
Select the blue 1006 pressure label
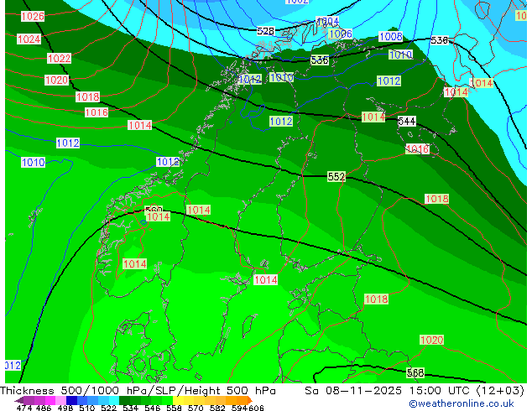(341, 34)
